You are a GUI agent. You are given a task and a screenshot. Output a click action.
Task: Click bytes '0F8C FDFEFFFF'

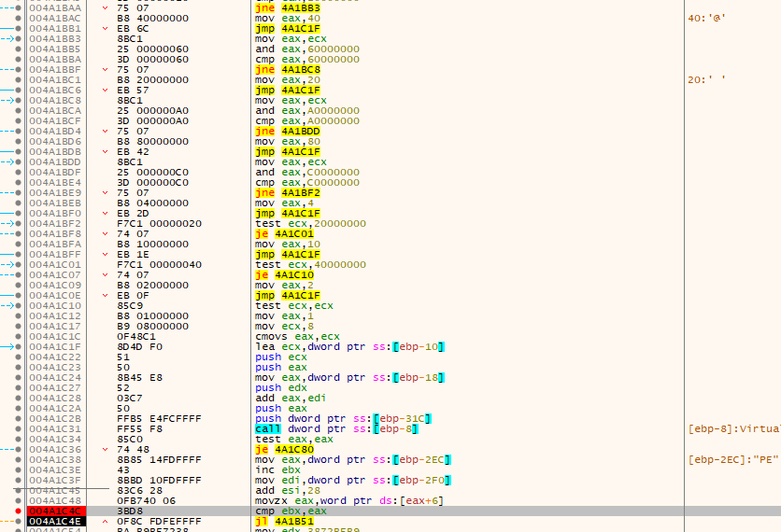click(x=159, y=522)
